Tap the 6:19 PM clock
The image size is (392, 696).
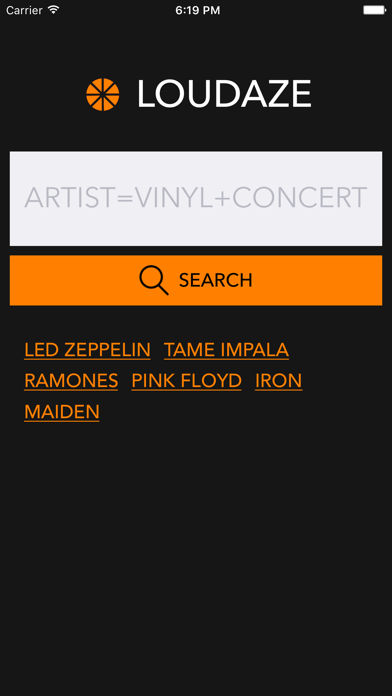pyautogui.click(x=198, y=10)
